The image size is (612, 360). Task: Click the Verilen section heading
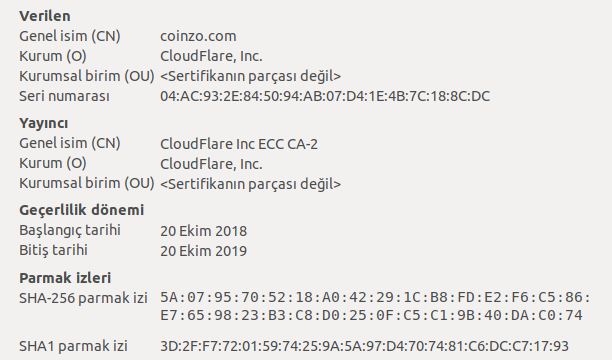tap(45, 16)
